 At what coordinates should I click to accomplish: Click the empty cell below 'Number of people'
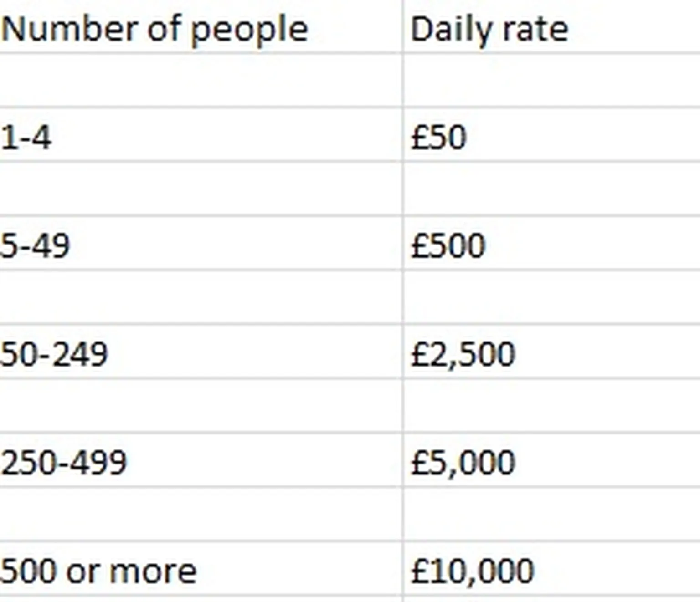201,81
